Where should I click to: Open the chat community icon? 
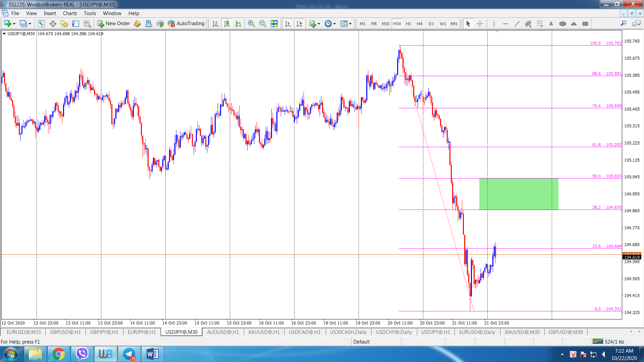click(636, 23)
